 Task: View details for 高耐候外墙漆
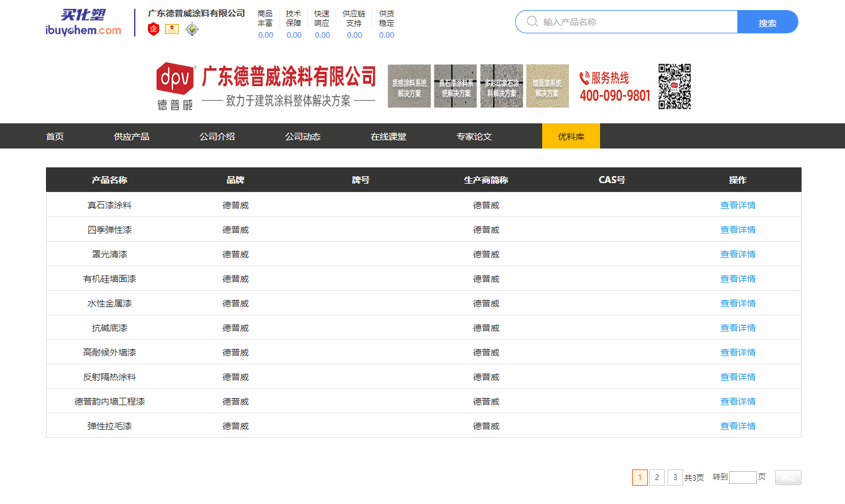point(738,352)
